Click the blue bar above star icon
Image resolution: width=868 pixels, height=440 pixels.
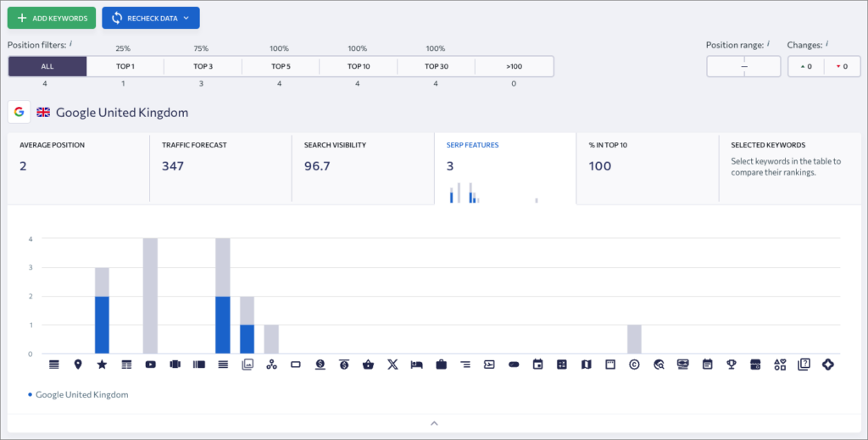[102, 325]
